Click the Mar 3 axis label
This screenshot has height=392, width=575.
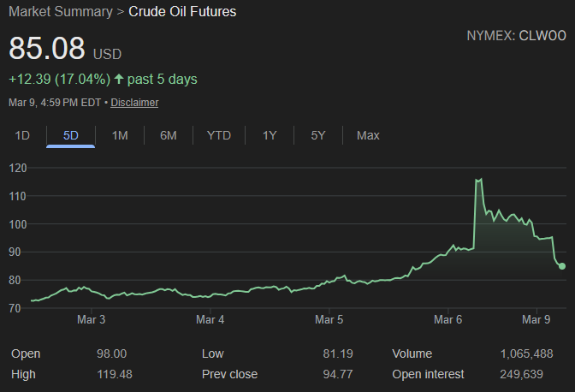(92, 319)
